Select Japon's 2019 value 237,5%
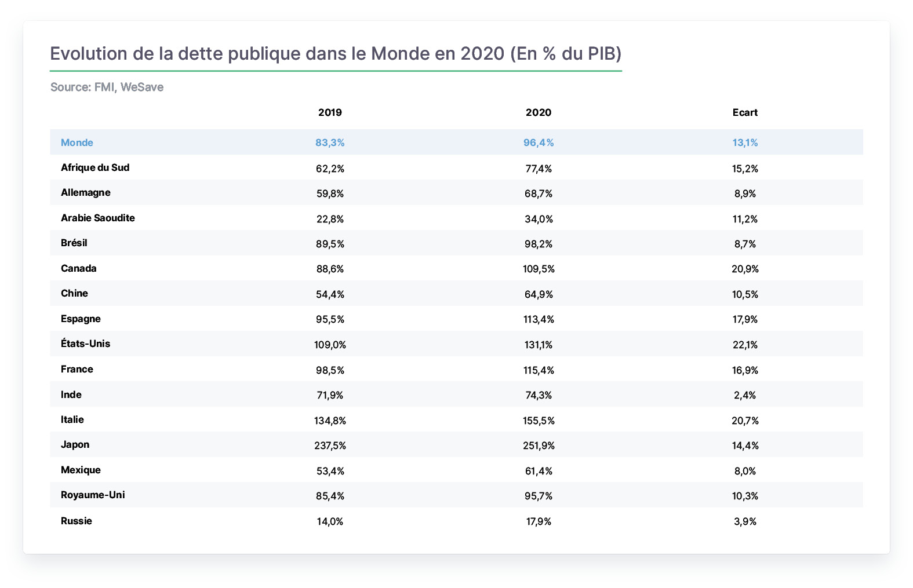Viewport: 913px width, 588px height. tap(330, 445)
